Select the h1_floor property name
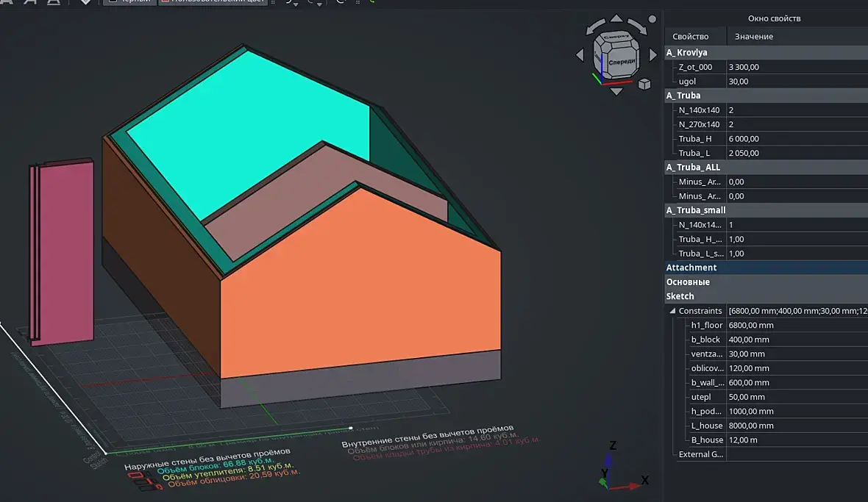Screen dimensions: 868x502 tap(707, 325)
